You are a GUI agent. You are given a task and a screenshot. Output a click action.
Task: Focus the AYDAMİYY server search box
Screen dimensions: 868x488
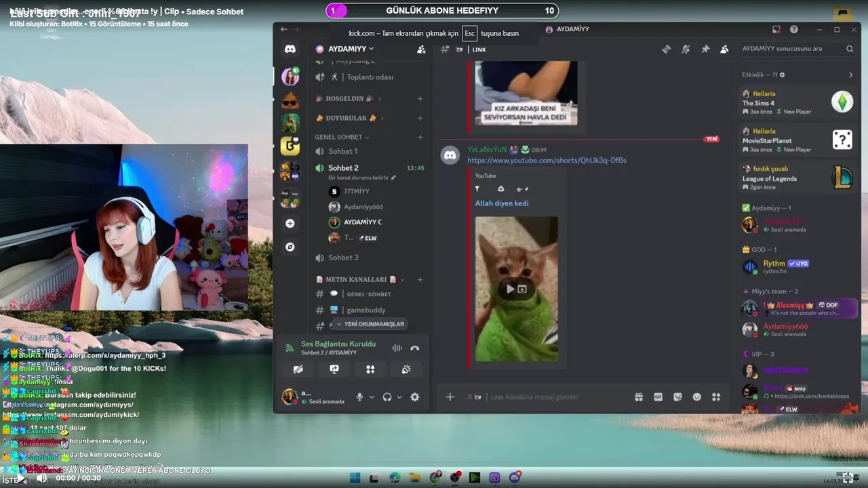(x=797, y=49)
